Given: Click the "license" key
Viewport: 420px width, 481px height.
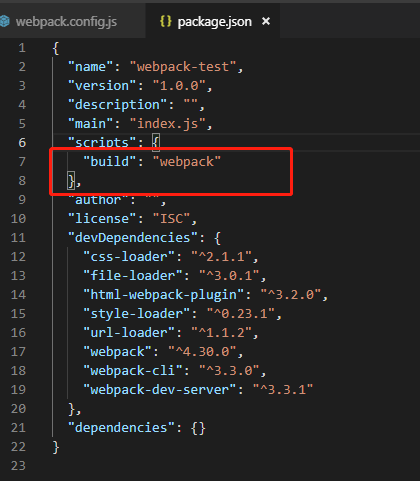Looking at the screenshot, I should (x=102, y=219).
